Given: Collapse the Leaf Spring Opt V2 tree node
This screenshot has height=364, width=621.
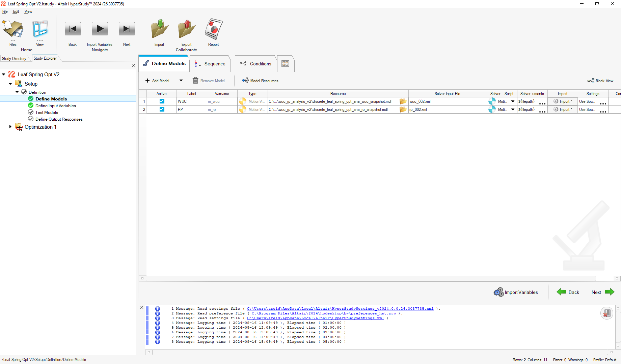Looking at the screenshot, I should (4, 74).
